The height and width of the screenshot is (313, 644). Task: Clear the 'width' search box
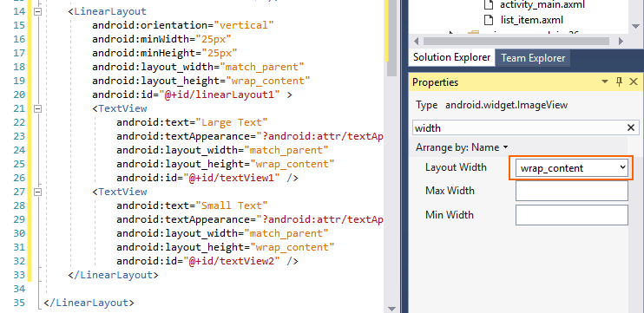pyautogui.click(x=631, y=128)
